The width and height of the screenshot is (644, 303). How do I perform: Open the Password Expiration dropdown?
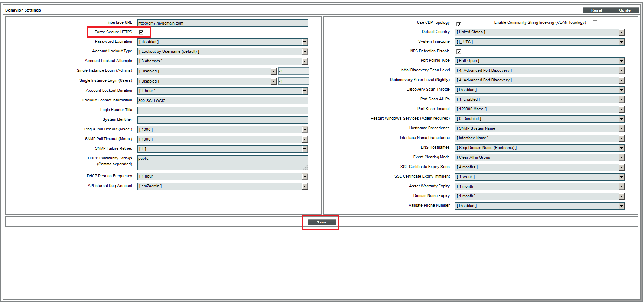point(223,42)
